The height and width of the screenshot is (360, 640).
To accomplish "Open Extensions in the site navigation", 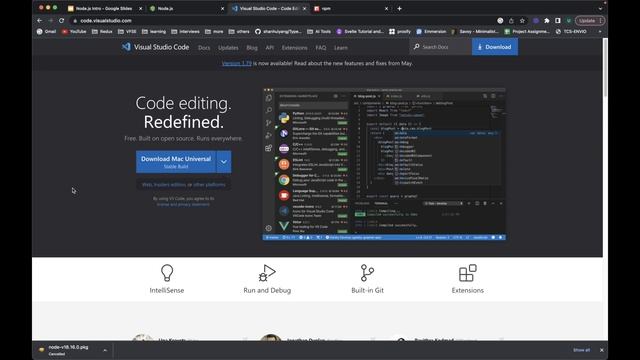I will click(x=294, y=48).
